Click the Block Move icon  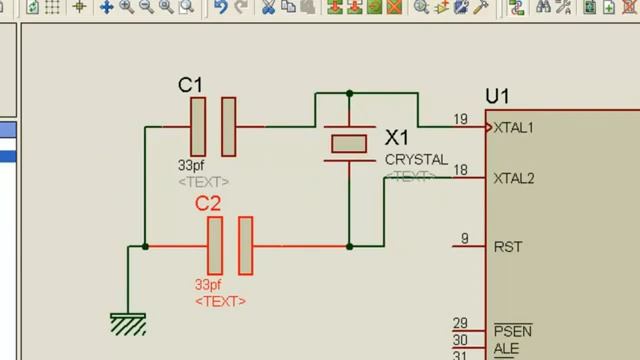[x=355, y=7]
